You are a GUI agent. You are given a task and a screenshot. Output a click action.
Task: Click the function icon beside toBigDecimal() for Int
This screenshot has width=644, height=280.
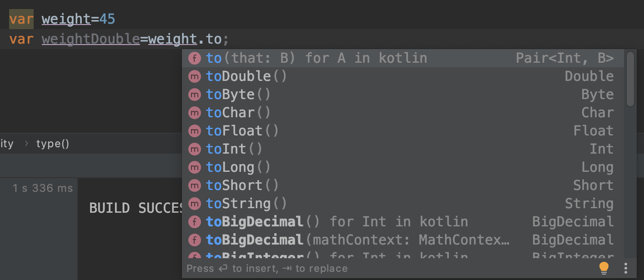pos(195,222)
